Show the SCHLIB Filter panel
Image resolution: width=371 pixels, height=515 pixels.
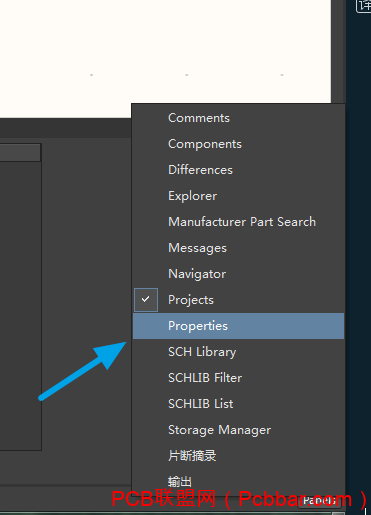pos(238,378)
